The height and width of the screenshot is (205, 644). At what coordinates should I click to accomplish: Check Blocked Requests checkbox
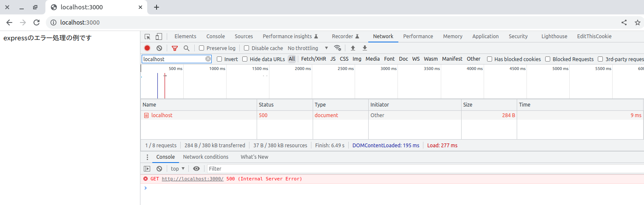click(x=548, y=59)
